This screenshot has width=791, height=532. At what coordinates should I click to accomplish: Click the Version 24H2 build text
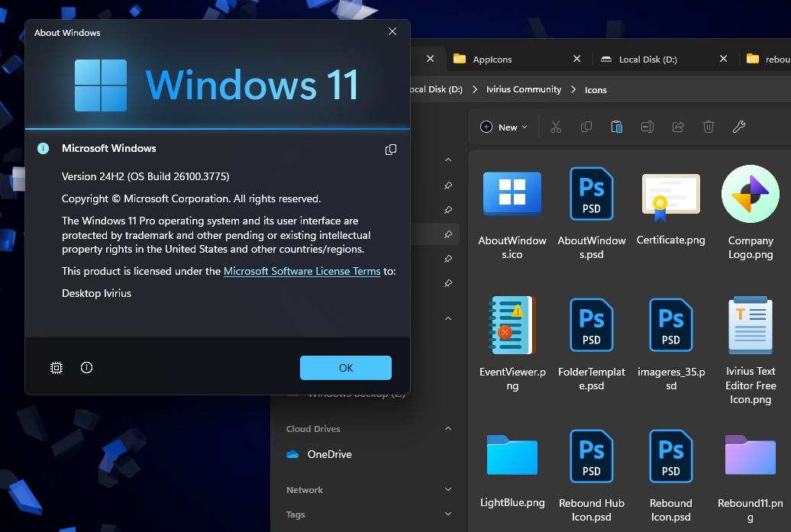145,176
